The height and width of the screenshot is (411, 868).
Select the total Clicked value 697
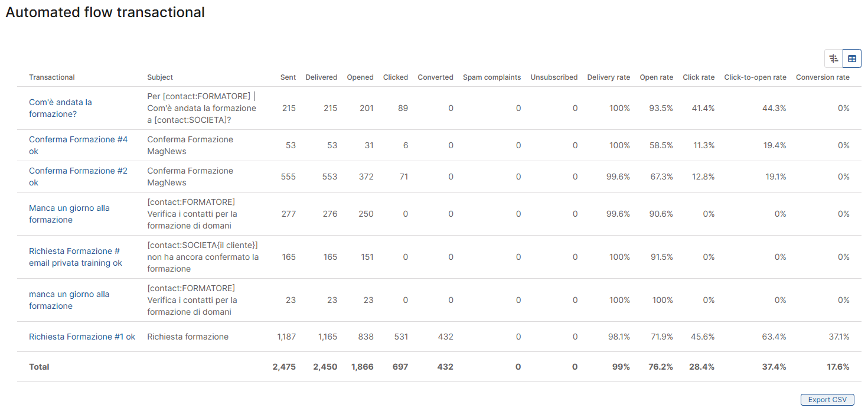click(400, 367)
